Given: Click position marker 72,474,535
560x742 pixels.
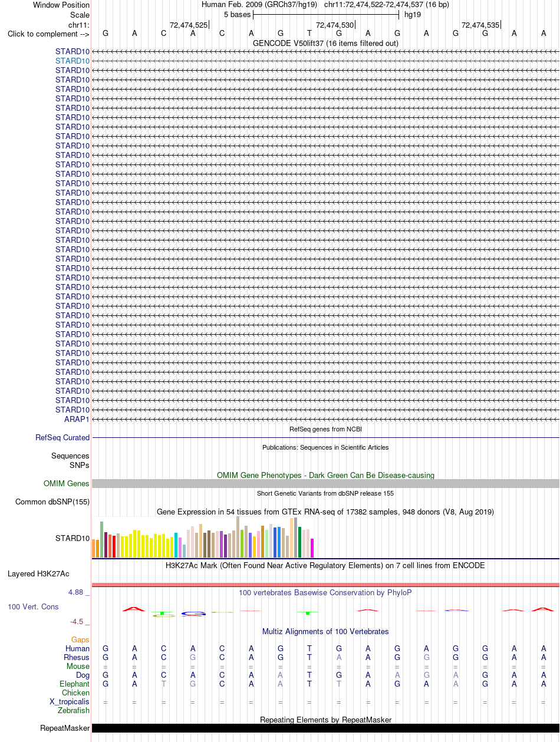Looking at the screenshot, I should click(x=480, y=25).
